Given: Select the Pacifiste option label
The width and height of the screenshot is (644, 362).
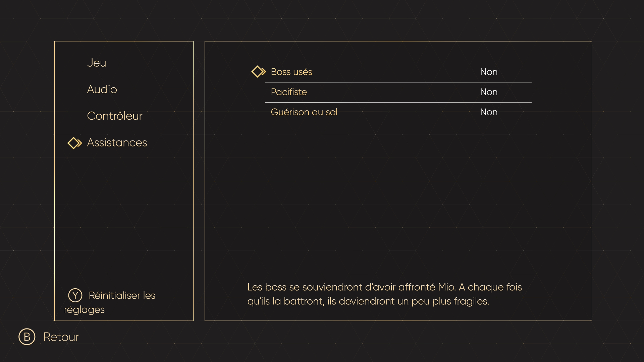Looking at the screenshot, I should point(289,92).
